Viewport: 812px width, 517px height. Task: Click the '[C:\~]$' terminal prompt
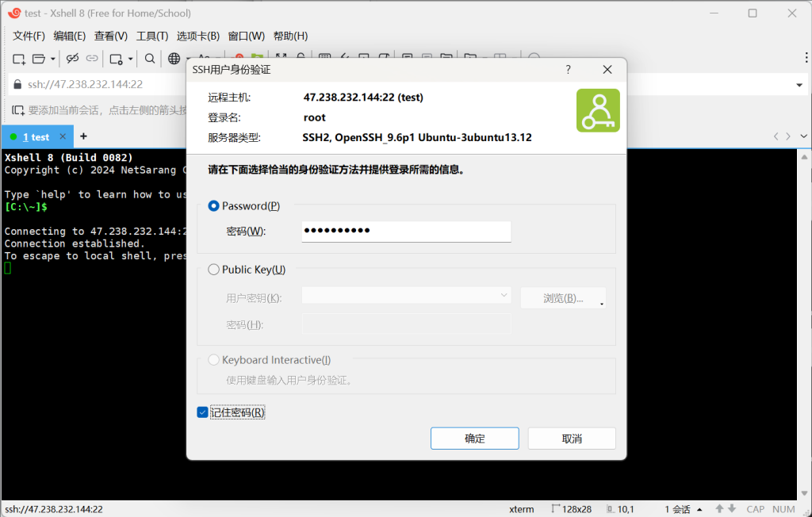[26, 207]
